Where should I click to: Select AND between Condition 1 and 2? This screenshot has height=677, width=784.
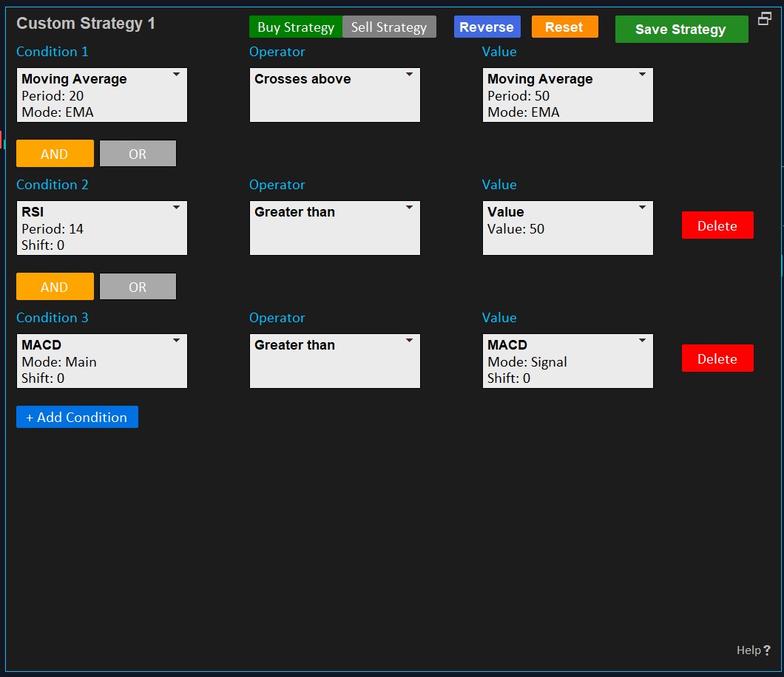55,154
